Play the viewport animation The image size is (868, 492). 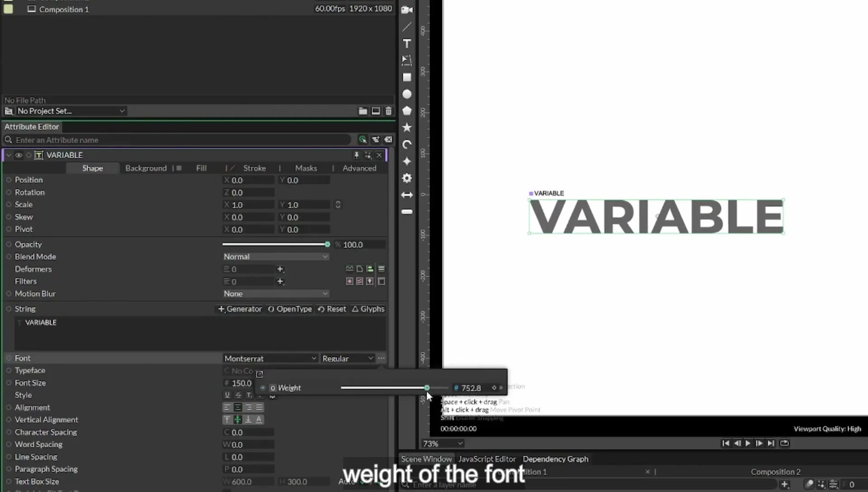(x=748, y=444)
